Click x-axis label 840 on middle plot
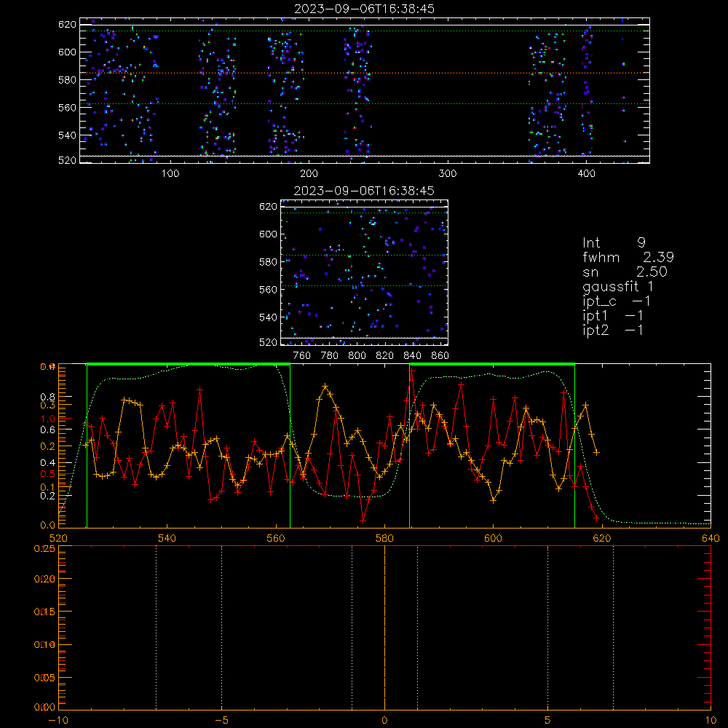The image size is (728, 728). coord(412,356)
